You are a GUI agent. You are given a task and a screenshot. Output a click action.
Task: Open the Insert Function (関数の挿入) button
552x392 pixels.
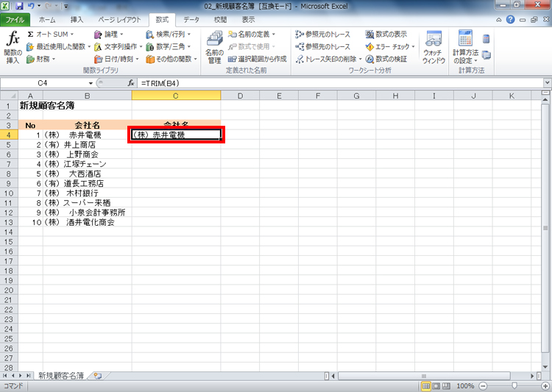[13, 48]
